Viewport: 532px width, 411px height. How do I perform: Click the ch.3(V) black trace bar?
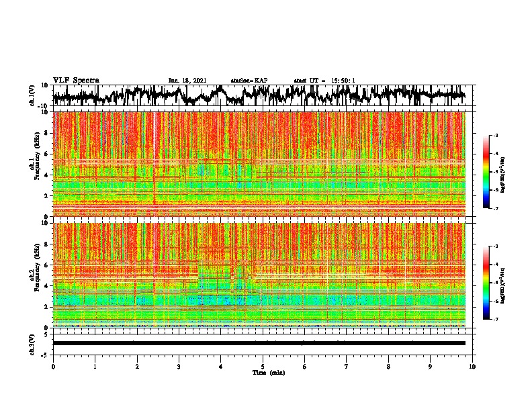(x=259, y=343)
